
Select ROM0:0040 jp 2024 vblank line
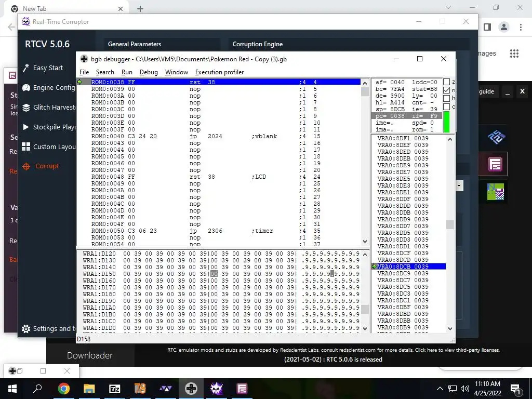point(219,137)
